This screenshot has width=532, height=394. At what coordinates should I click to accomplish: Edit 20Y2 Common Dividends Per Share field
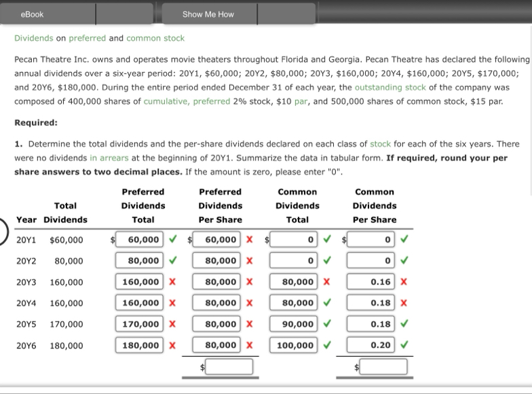click(x=370, y=261)
